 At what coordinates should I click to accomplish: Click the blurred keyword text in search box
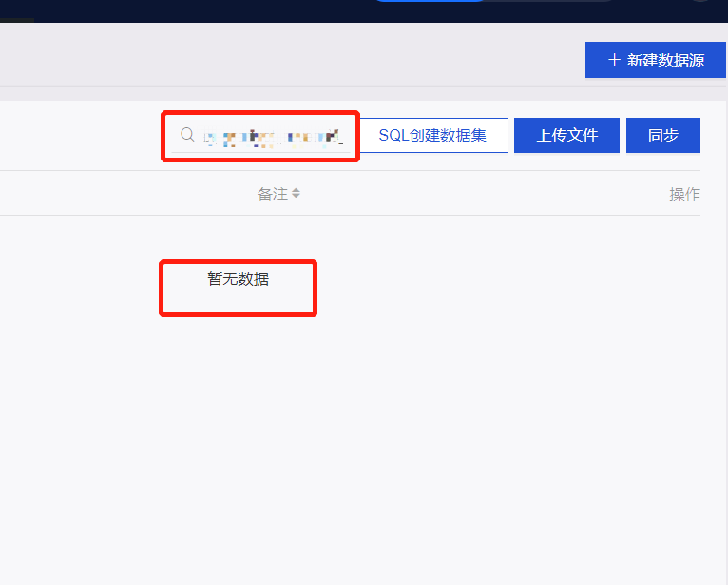pos(272,139)
